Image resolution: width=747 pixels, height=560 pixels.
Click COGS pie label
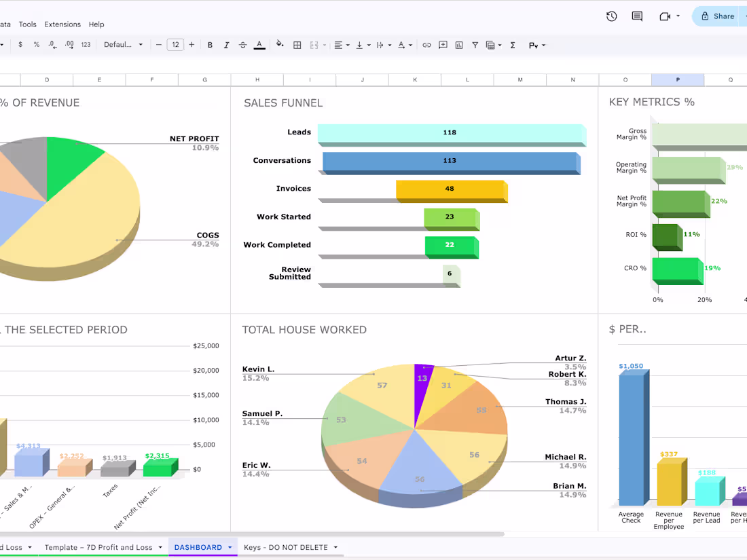[x=208, y=236]
